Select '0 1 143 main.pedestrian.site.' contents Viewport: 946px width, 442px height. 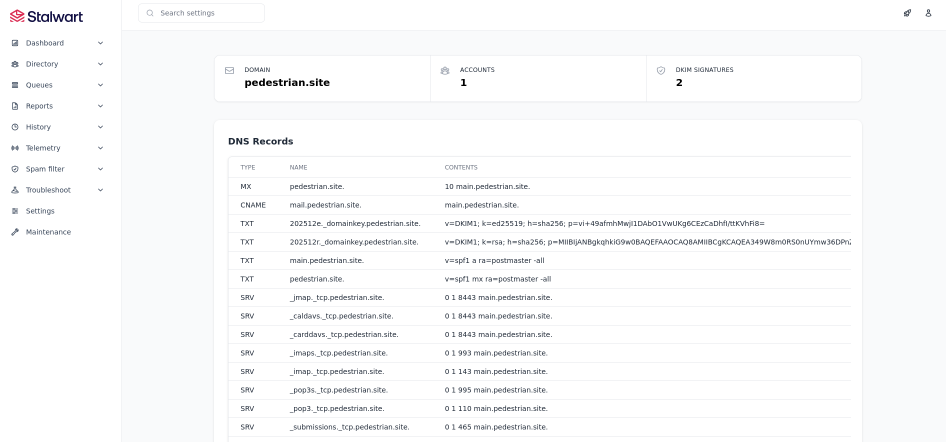(x=496, y=371)
